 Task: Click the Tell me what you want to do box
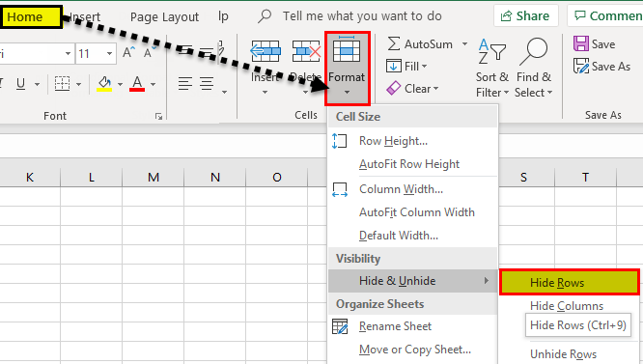(x=362, y=16)
